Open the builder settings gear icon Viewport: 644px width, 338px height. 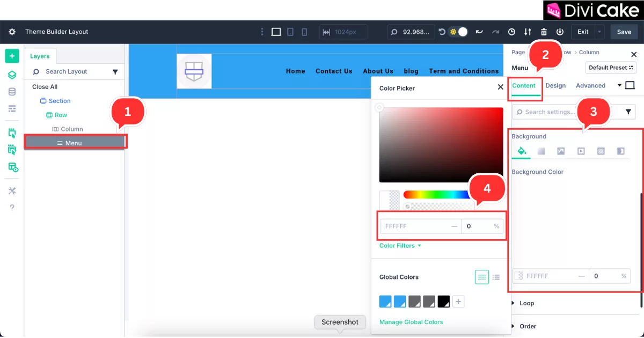[x=12, y=32]
